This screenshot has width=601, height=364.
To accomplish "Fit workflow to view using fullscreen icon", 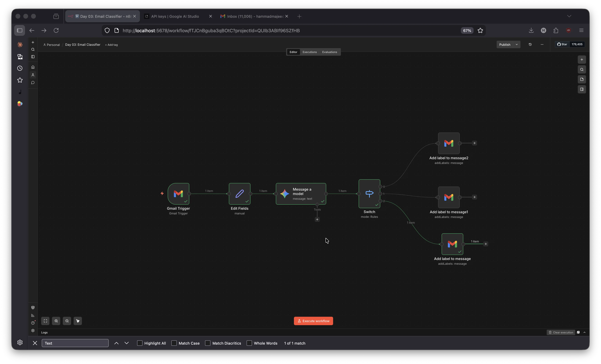I will (45, 321).
